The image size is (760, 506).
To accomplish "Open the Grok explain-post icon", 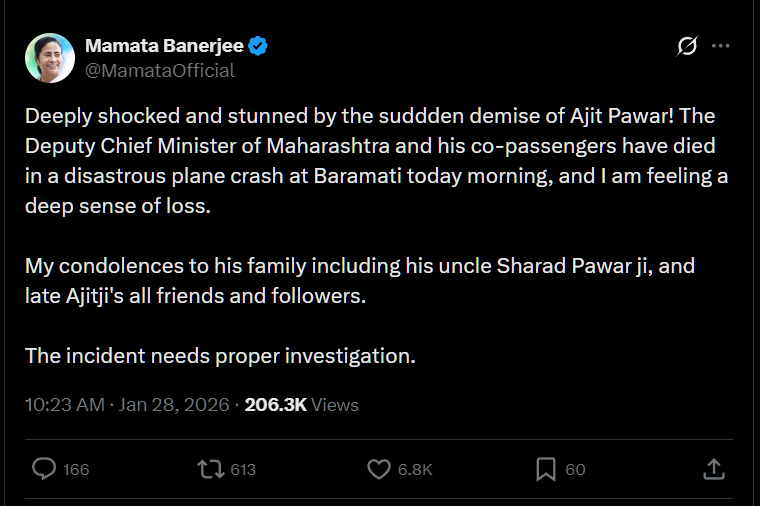I will pyautogui.click(x=687, y=46).
